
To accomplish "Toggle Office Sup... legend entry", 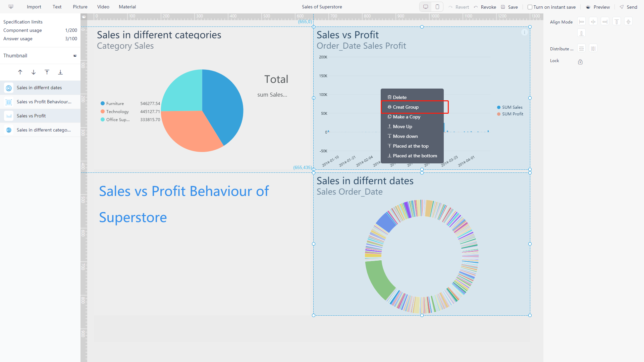I will coord(115,120).
